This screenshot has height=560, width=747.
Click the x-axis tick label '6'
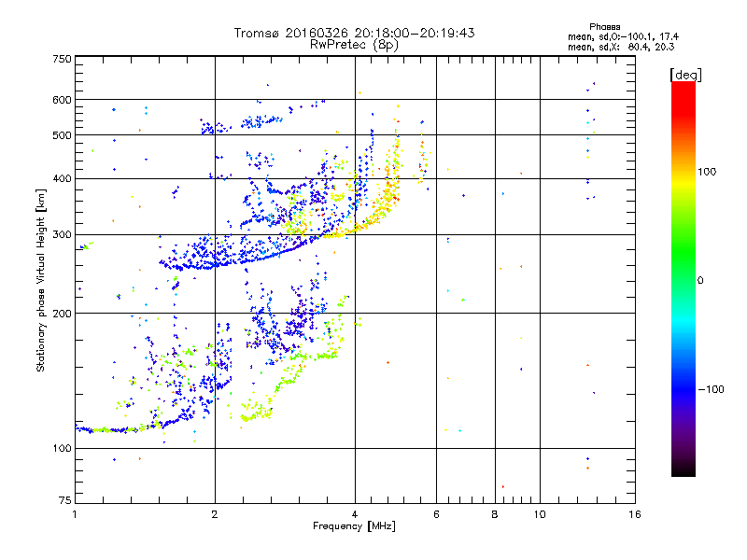coord(436,514)
